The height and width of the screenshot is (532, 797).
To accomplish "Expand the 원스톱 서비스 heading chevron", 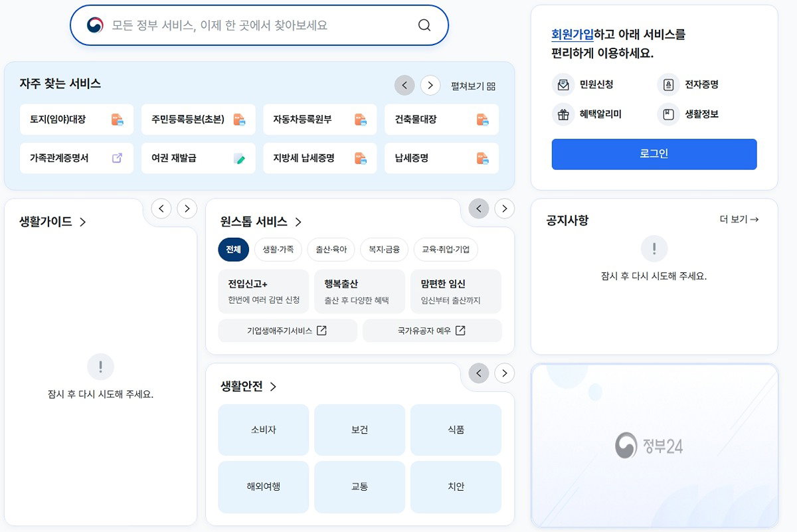I will point(298,222).
